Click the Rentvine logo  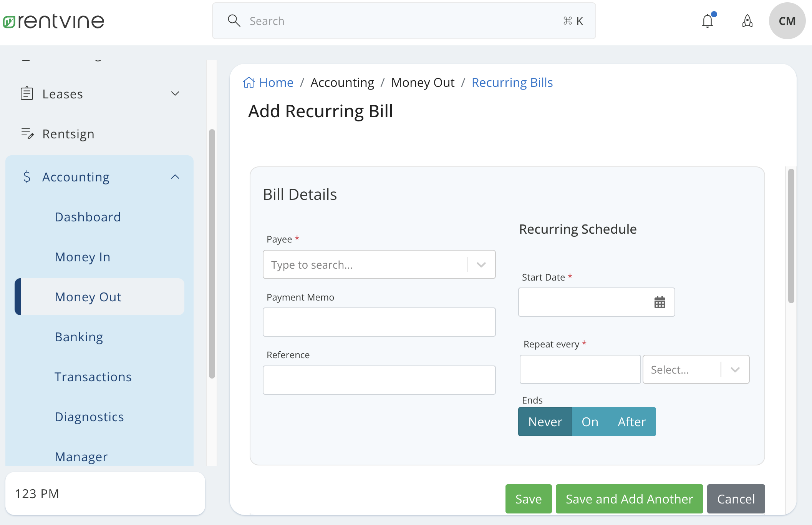(53, 21)
